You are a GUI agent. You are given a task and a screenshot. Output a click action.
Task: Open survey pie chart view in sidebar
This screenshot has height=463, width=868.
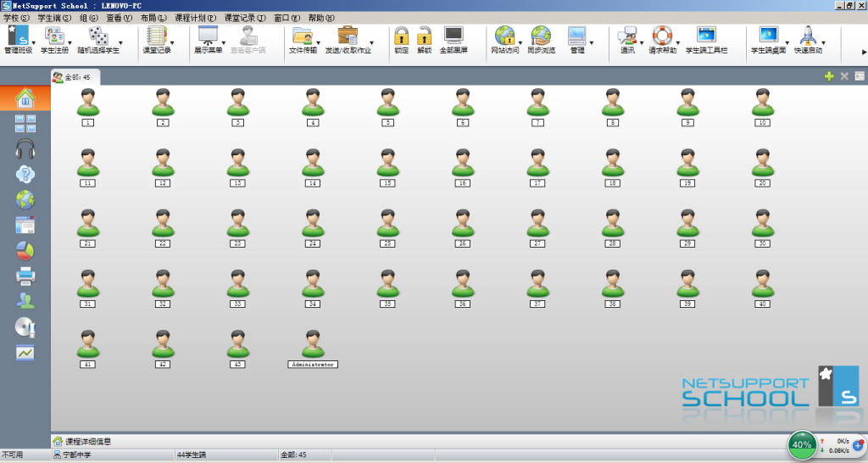(x=25, y=250)
